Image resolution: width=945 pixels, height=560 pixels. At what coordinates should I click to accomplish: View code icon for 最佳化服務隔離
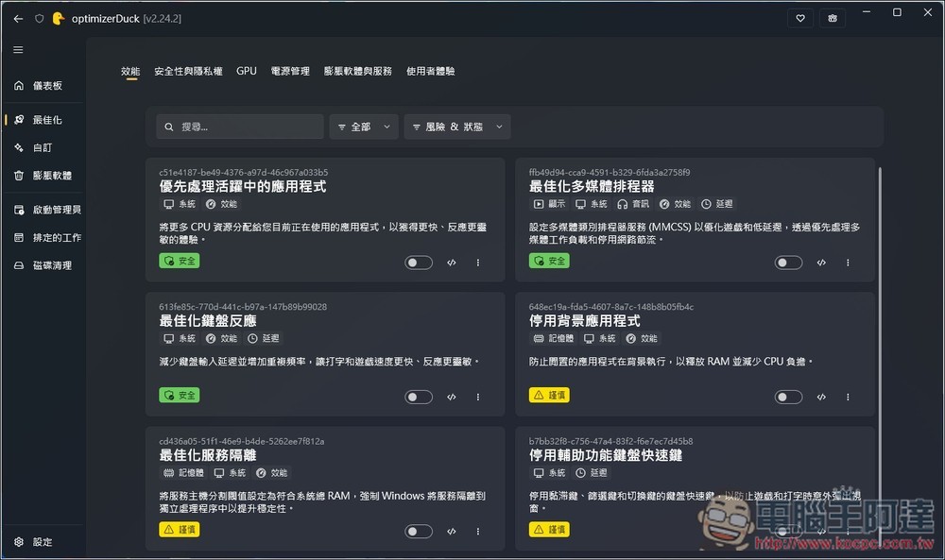coord(452,531)
